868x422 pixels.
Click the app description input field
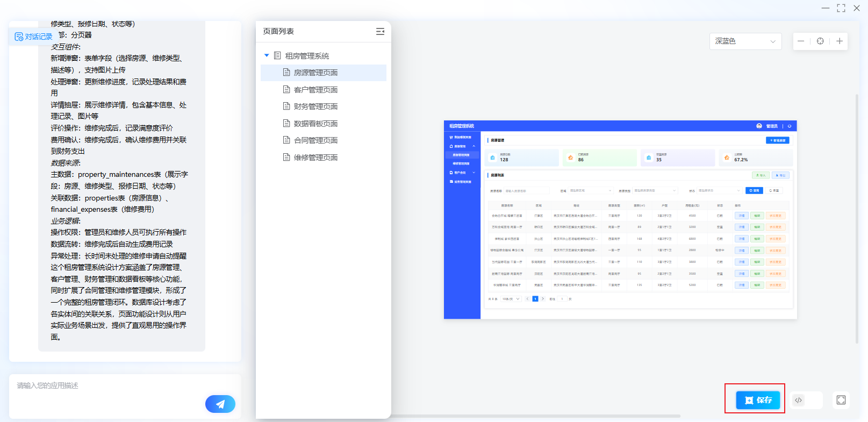pyautogui.click(x=107, y=386)
